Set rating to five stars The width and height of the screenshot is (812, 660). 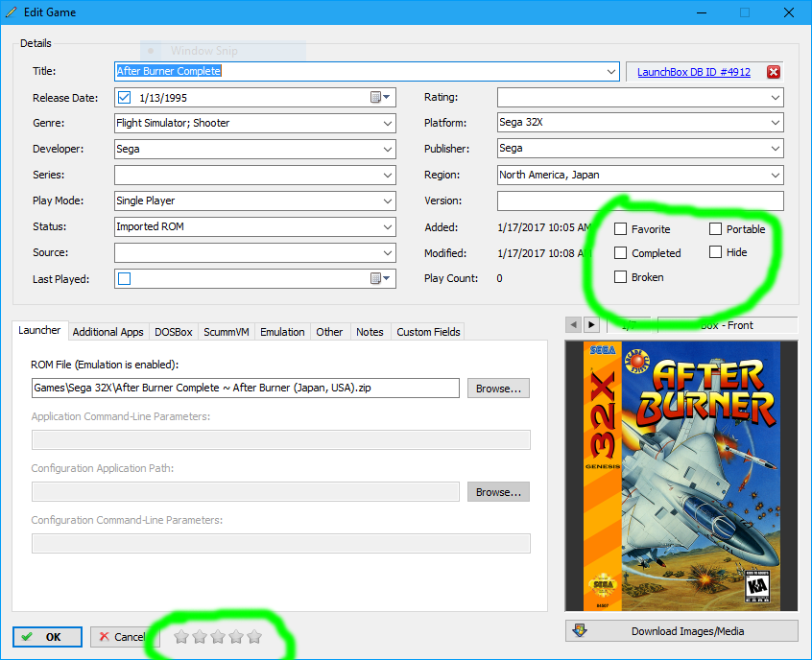point(254,637)
